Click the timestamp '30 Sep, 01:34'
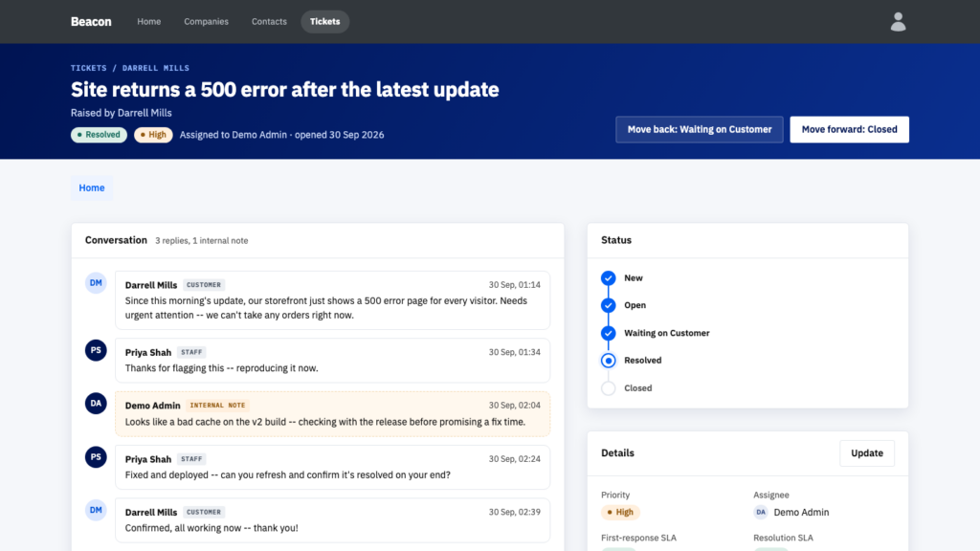Image resolution: width=980 pixels, height=551 pixels. (514, 352)
